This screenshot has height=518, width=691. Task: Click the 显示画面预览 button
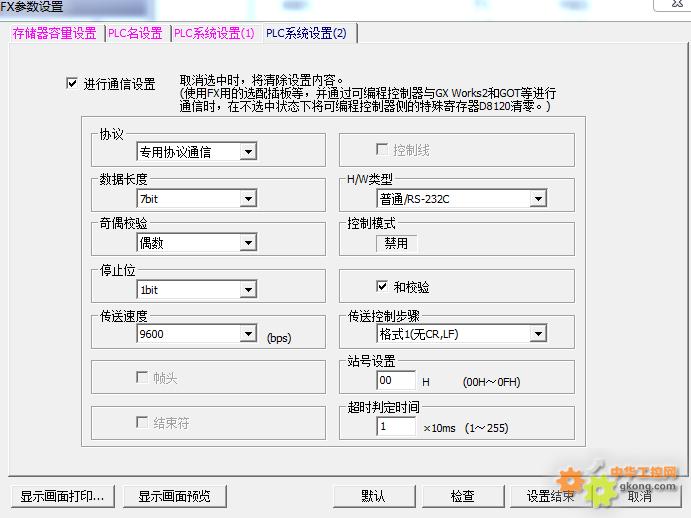[x=181, y=496]
